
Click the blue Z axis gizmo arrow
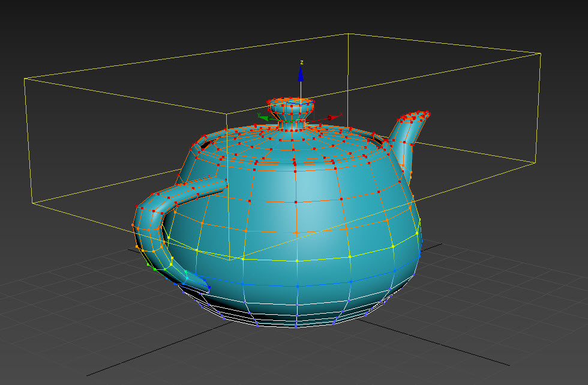coord(301,74)
